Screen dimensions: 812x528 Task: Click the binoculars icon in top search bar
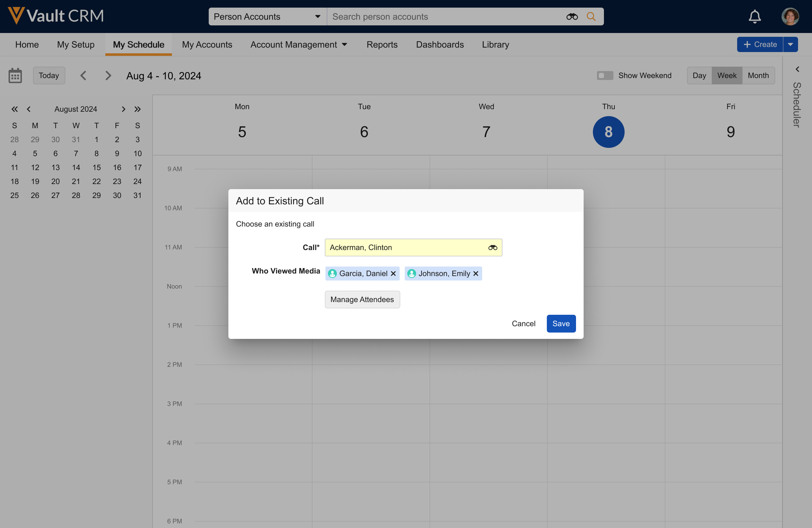(x=572, y=16)
